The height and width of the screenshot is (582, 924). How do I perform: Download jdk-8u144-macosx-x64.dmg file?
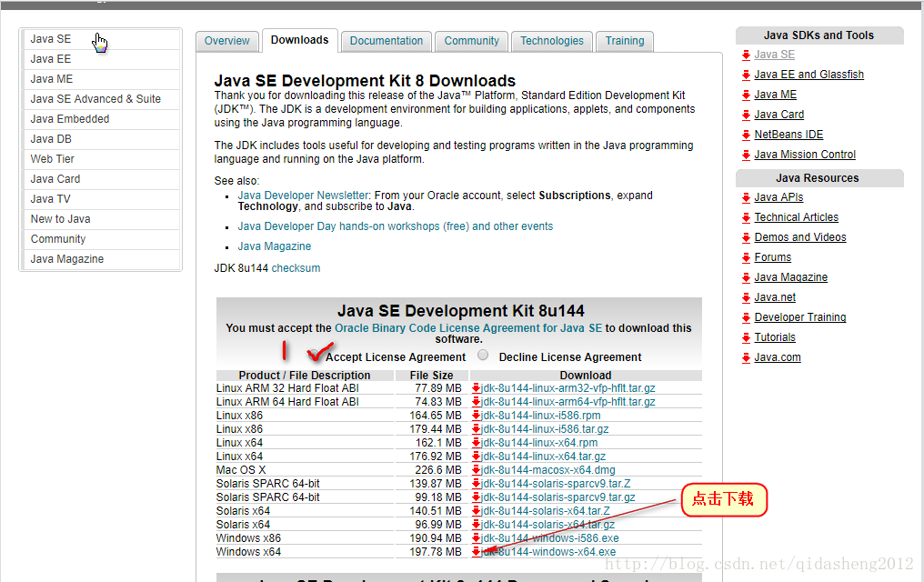pos(548,470)
